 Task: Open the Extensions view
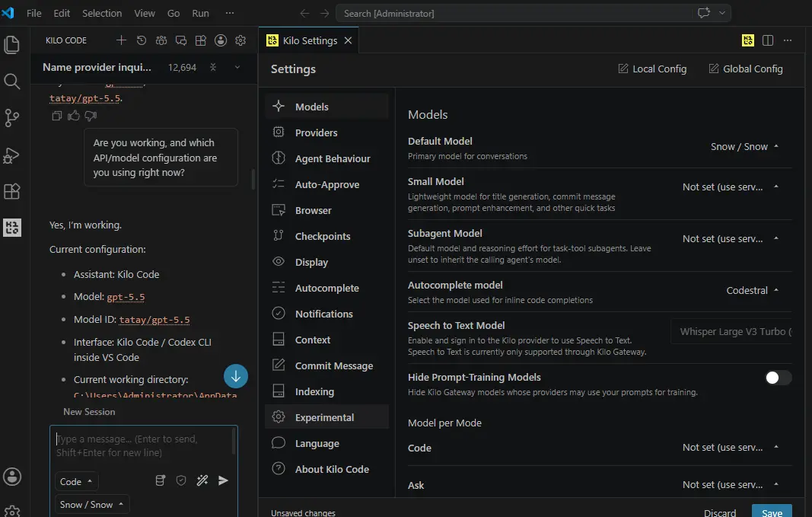tap(11, 192)
